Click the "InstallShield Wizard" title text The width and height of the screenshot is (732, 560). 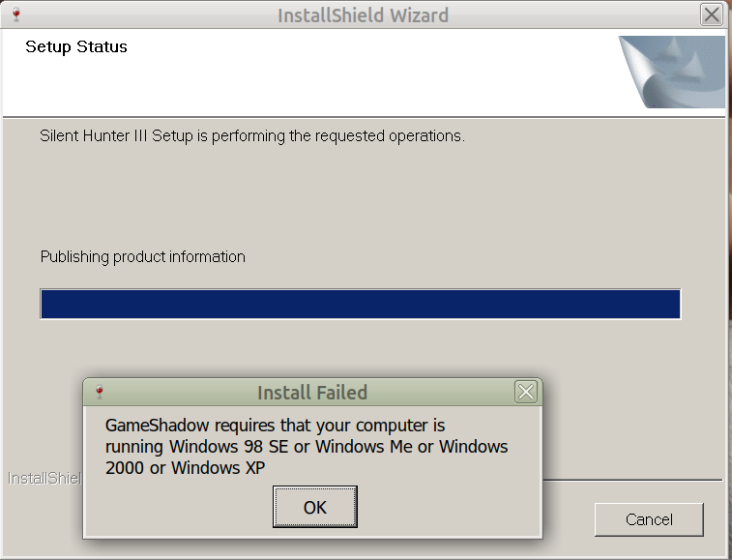click(x=363, y=15)
